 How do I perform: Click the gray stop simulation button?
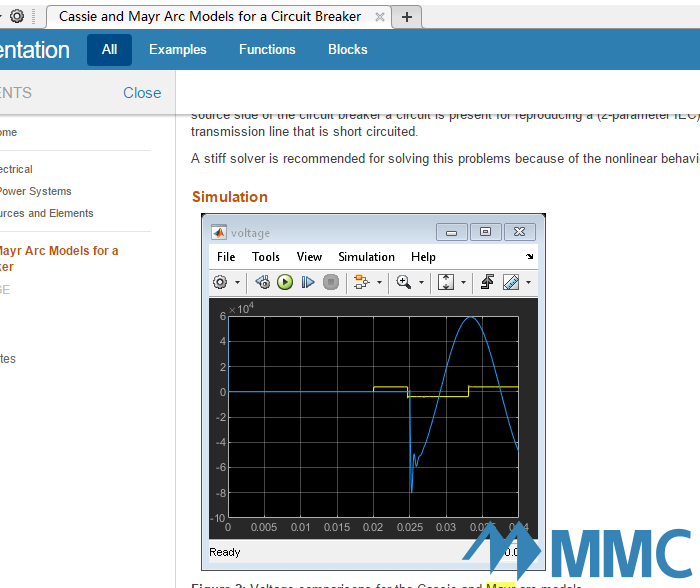[331, 282]
